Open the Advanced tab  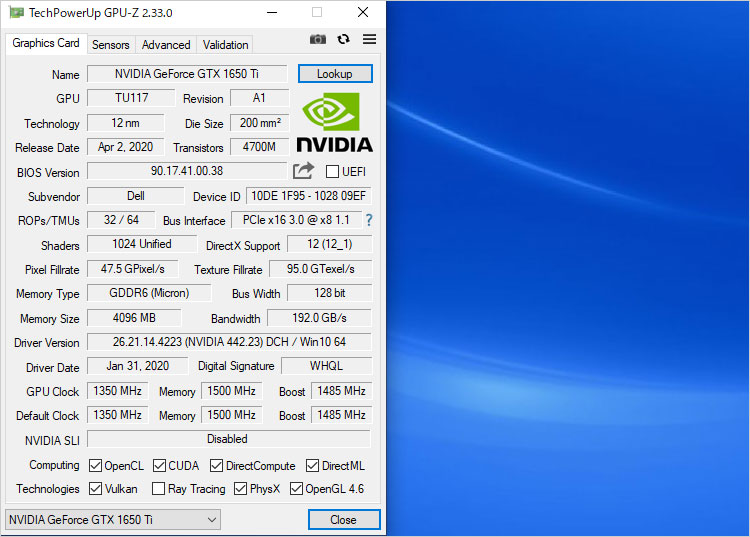pyautogui.click(x=166, y=44)
